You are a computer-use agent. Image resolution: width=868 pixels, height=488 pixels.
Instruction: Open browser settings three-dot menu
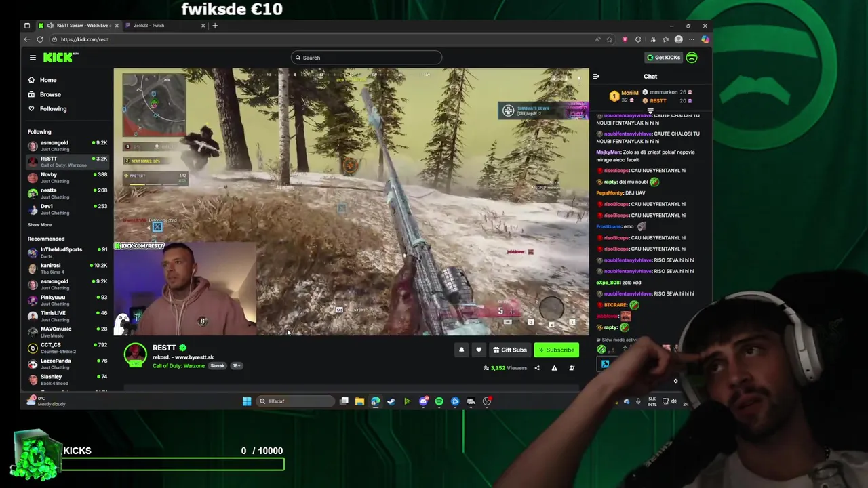pos(692,39)
